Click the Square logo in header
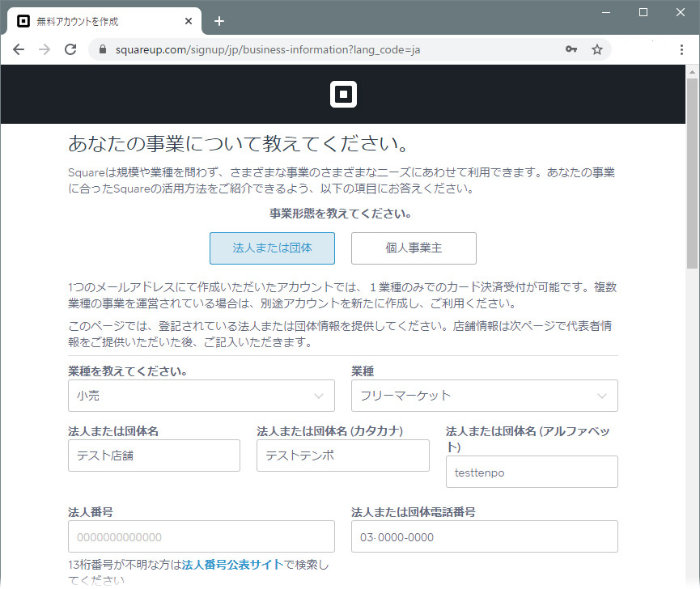Screen dimensions: 700x589 343,94
